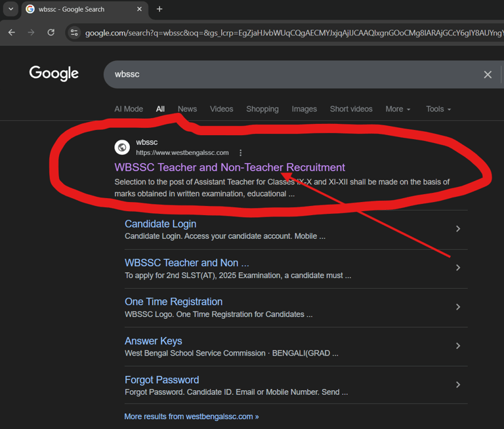Switch to the News tab
The image size is (504, 429).
click(x=188, y=109)
